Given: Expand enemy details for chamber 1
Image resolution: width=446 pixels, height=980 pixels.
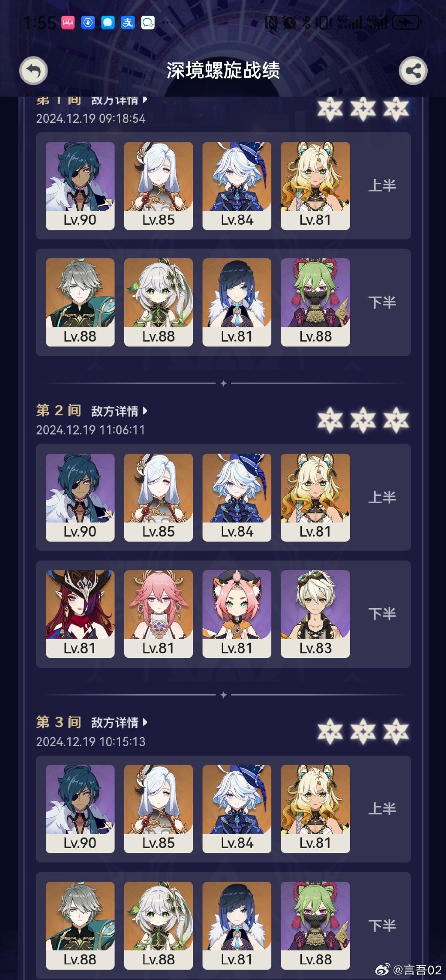Looking at the screenshot, I should pyautogui.click(x=119, y=101).
